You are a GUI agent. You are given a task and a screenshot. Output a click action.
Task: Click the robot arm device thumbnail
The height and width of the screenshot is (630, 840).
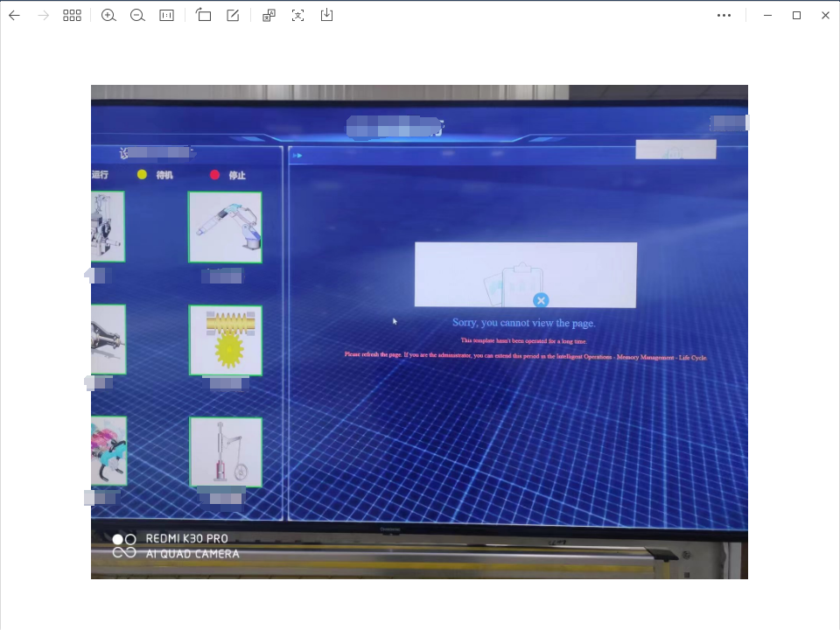[x=226, y=227]
